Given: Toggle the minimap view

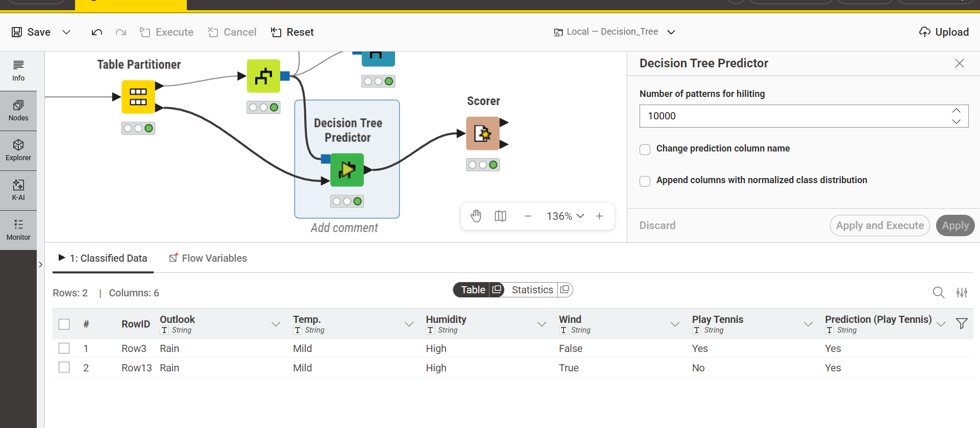Looking at the screenshot, I should [x=500, y=216].
